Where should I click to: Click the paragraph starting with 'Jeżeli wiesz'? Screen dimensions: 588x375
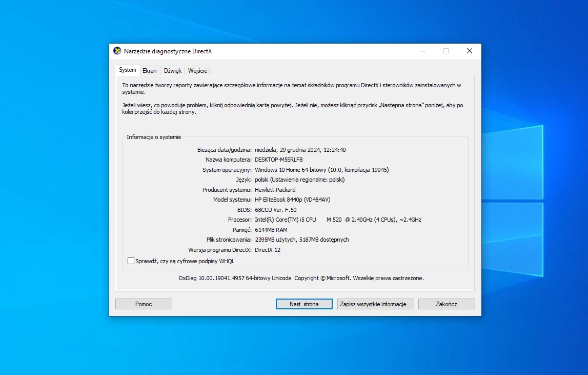click(293, 108)
